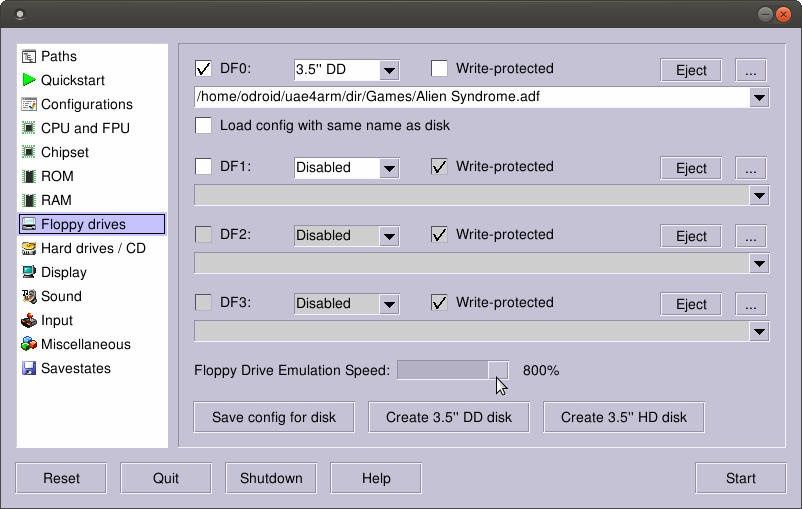Image resolution: width=802 pixels, height=509 pixels.
Task: Uncheck the DF0 drive checkbox
Action: (x=203, y=69)
